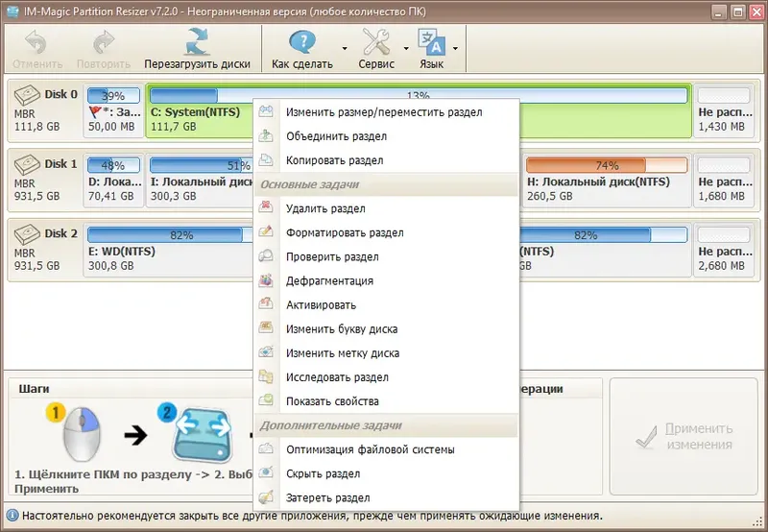Viewport: 768px width, 532px height.
Task: Click the icon beside Изменить метку диска
Action: coord(266,351)
